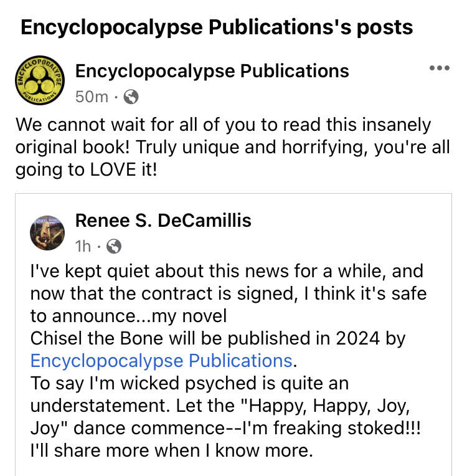Follow the blue Encyclopocalypse Publications link

coord(161,361)
